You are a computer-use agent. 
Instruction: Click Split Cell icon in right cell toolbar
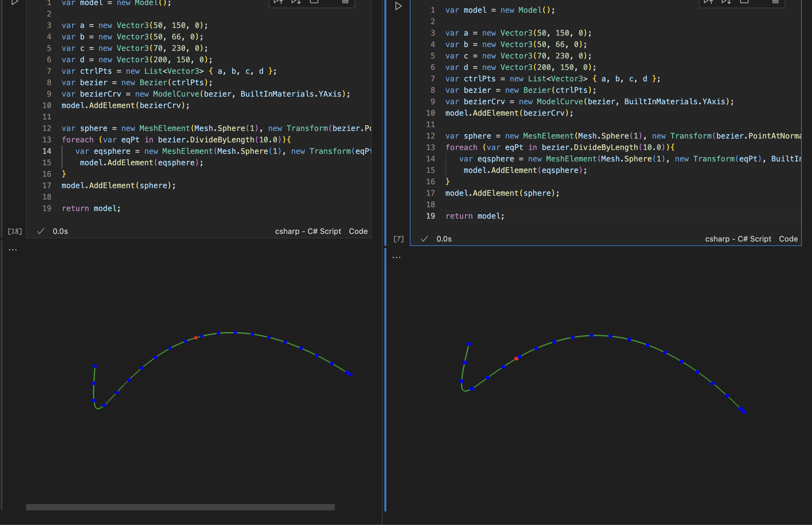(x=744, y=2)
